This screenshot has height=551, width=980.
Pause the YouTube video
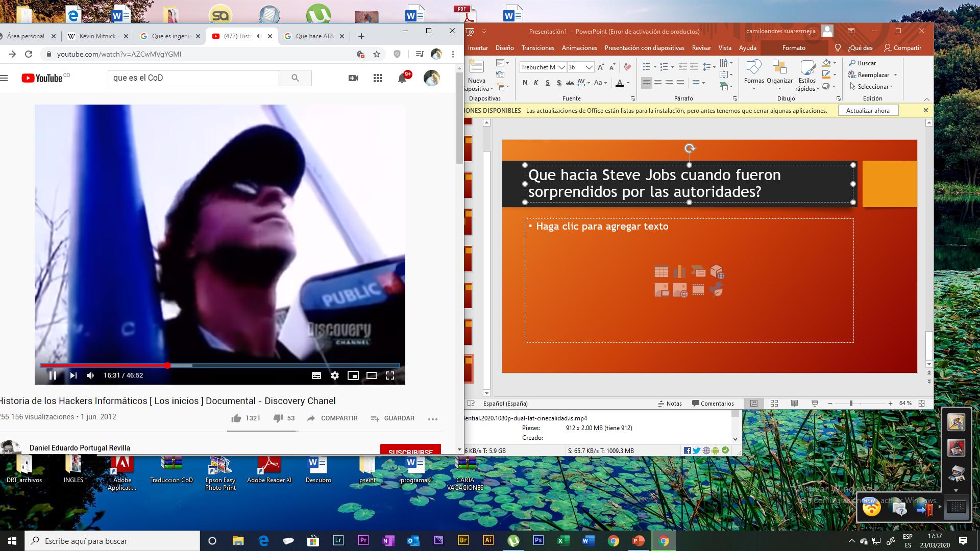53,375
